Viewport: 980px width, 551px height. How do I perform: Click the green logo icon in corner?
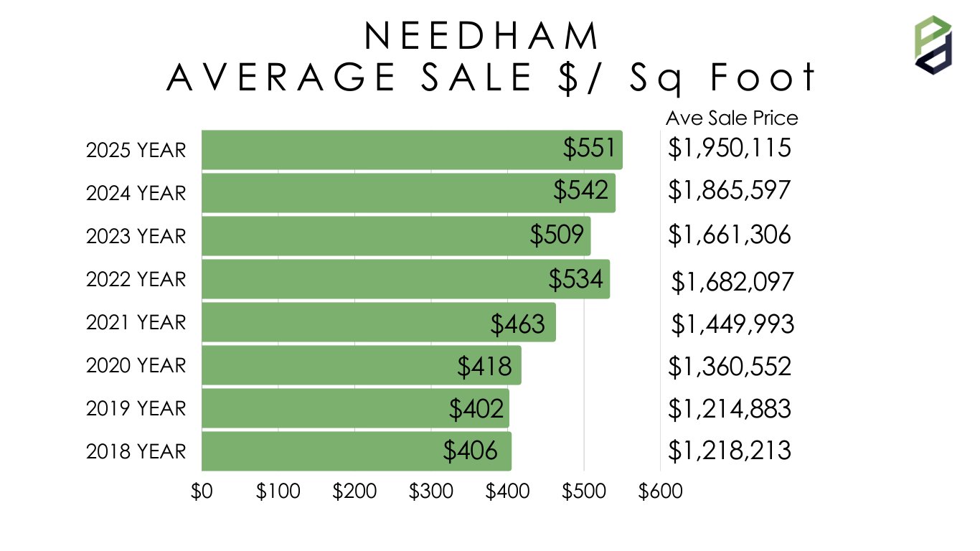[x=933, y=44]
